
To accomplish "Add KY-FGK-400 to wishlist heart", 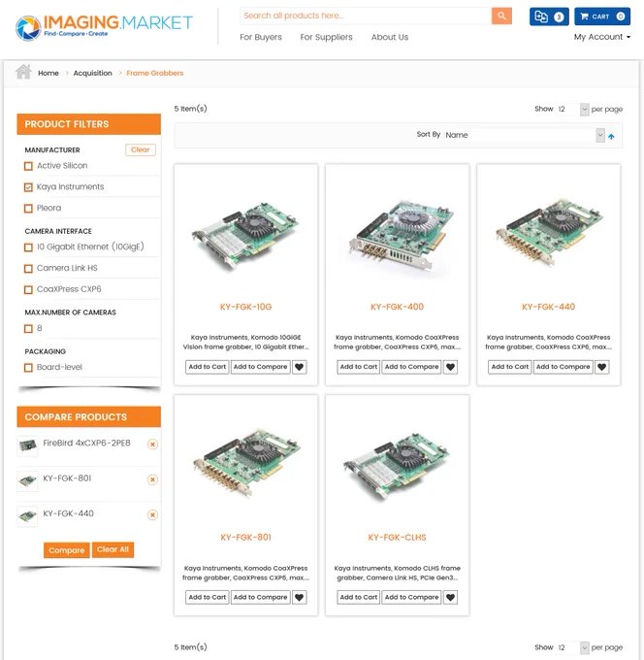I will tap(450, 367).
